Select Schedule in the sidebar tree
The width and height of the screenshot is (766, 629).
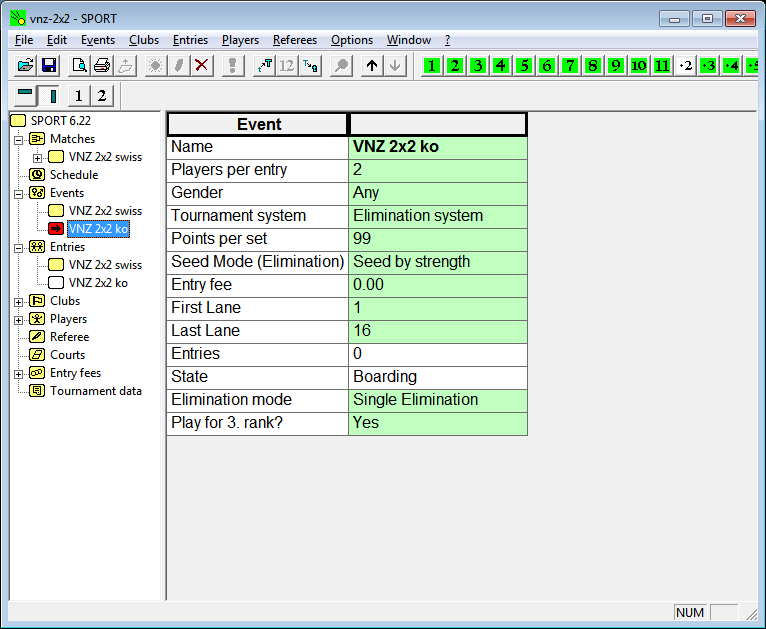click(73, 175)
